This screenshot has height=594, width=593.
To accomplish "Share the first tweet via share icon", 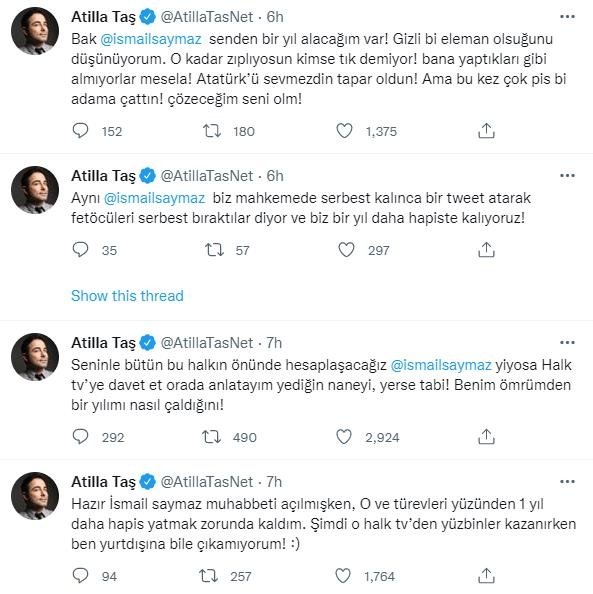I will click(x=486, y=131).
